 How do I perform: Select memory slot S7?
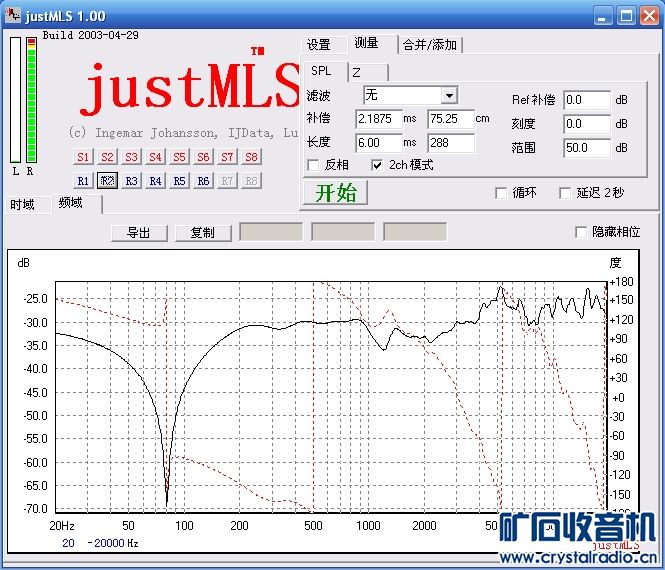227,157
